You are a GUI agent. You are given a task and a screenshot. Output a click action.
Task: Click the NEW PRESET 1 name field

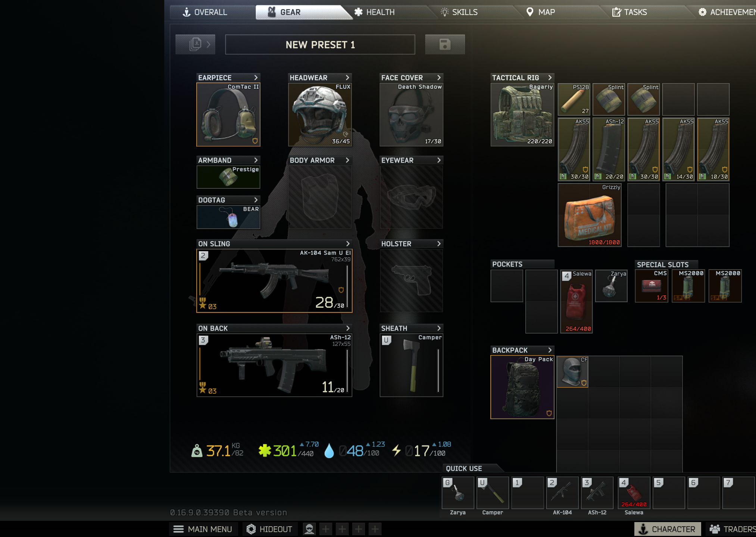(x=320, y=45)
